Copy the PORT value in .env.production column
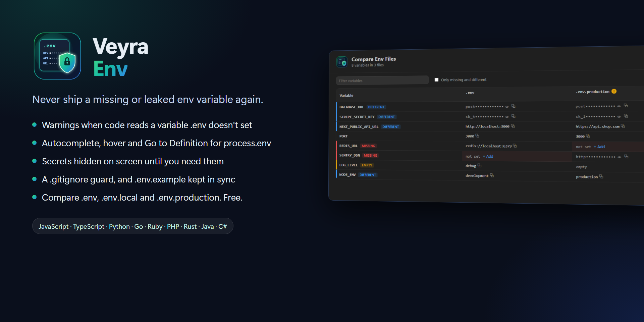This screenshot has width=644, height=322. [x=588, y=136]
